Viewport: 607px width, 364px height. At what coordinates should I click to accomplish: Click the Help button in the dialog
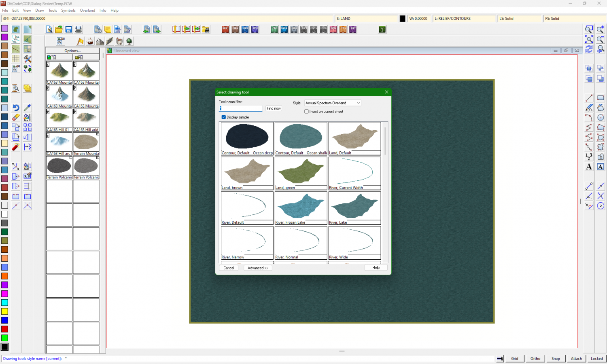(376, 268)
